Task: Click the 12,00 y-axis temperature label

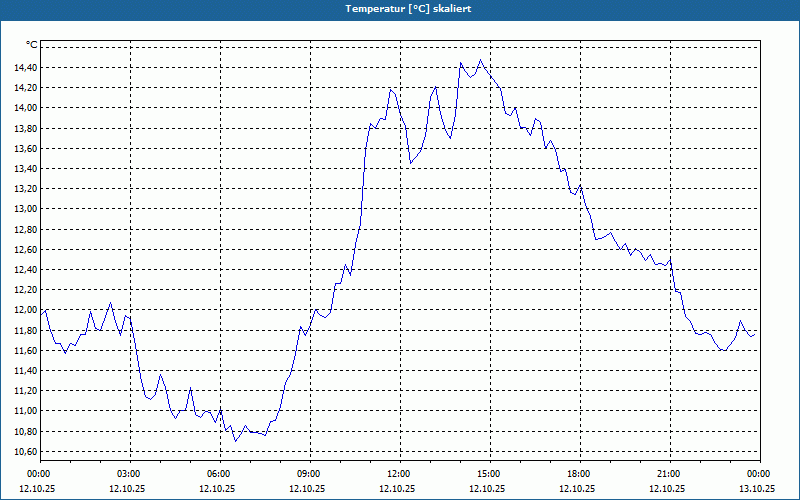Action: 25,310
